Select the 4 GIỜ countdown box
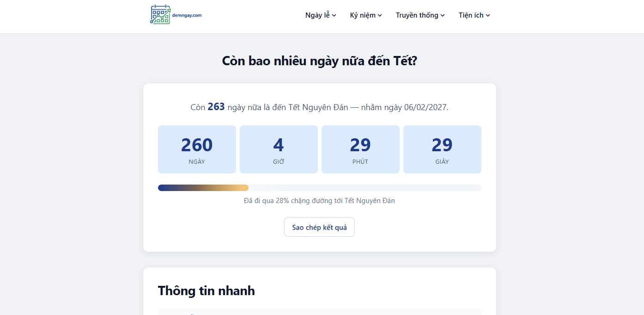This screenshot has height=315, width=644. point(279,149)
